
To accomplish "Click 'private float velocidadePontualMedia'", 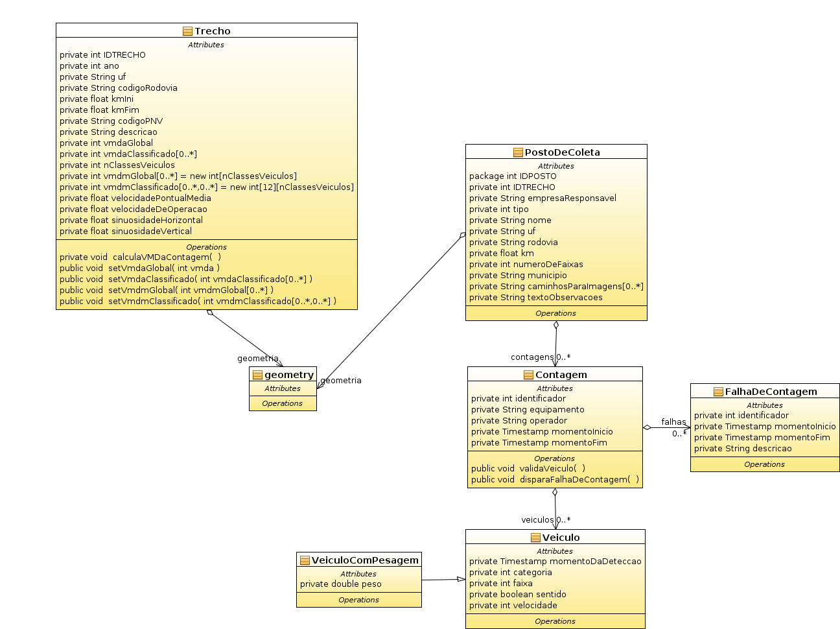I will pos(135,198).
